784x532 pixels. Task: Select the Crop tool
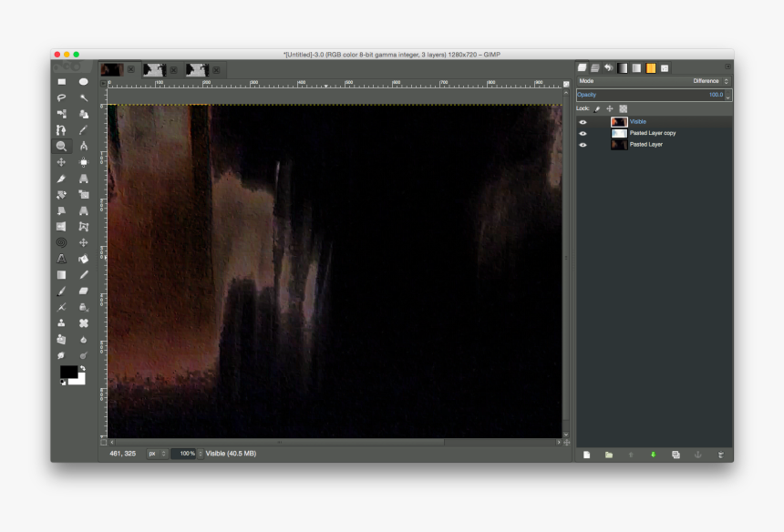[61, 179]
